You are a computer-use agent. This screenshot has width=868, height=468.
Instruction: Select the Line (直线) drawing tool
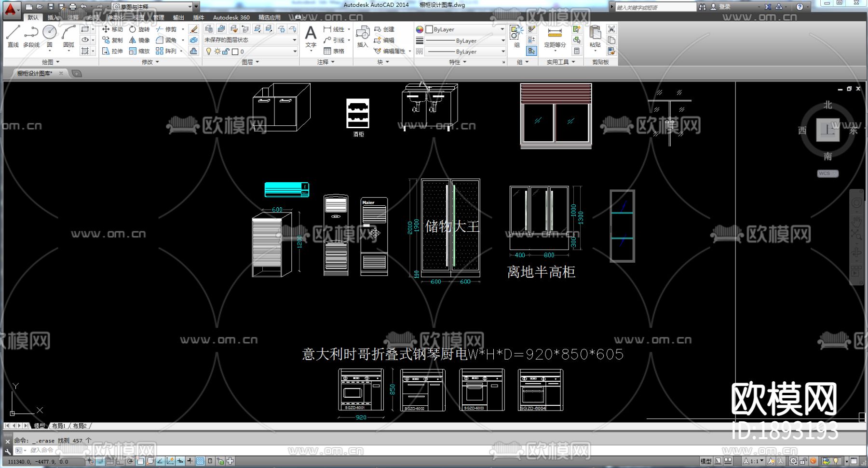pyautogui.click(x=13, y=36)
